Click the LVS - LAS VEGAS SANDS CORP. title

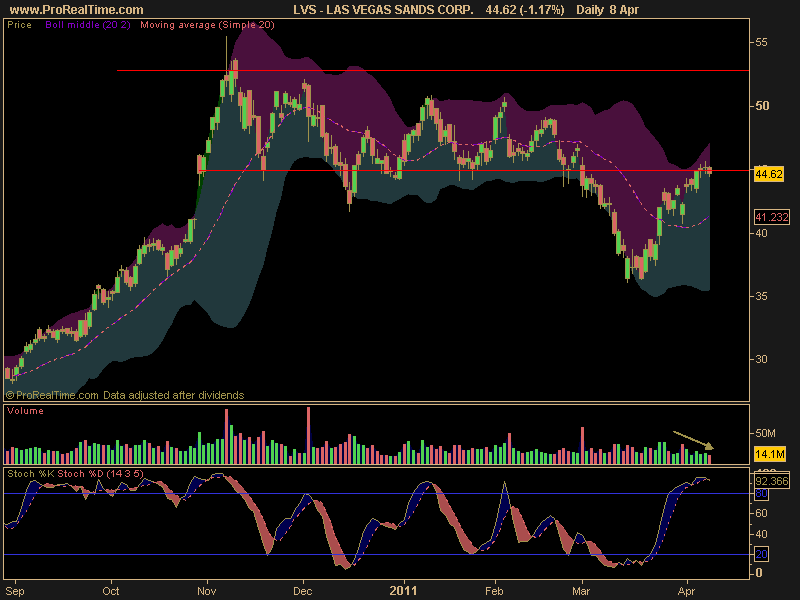(383, 10)
